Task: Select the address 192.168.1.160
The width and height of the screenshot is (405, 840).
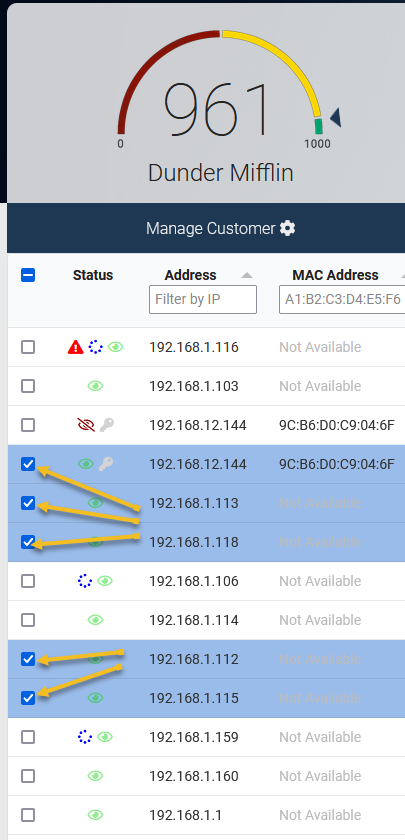Action: pyautogui.click(x=194, y=776)
